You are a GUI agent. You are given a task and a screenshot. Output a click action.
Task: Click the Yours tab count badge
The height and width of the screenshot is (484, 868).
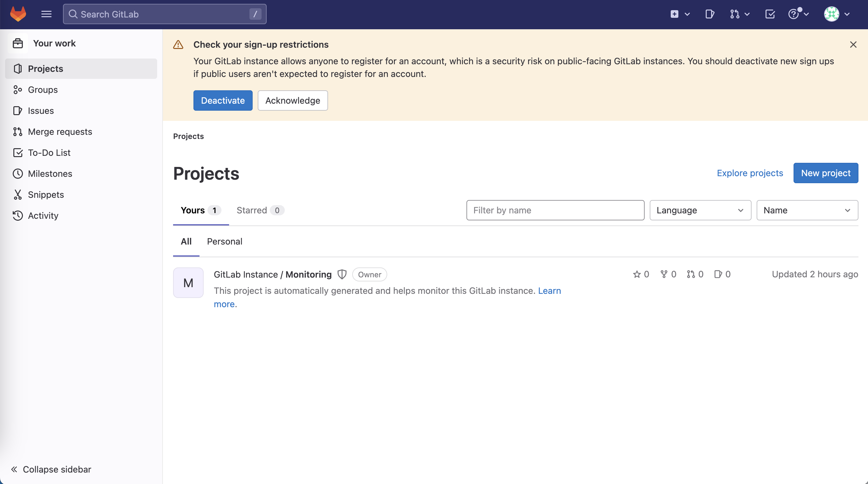pos(214,211)
